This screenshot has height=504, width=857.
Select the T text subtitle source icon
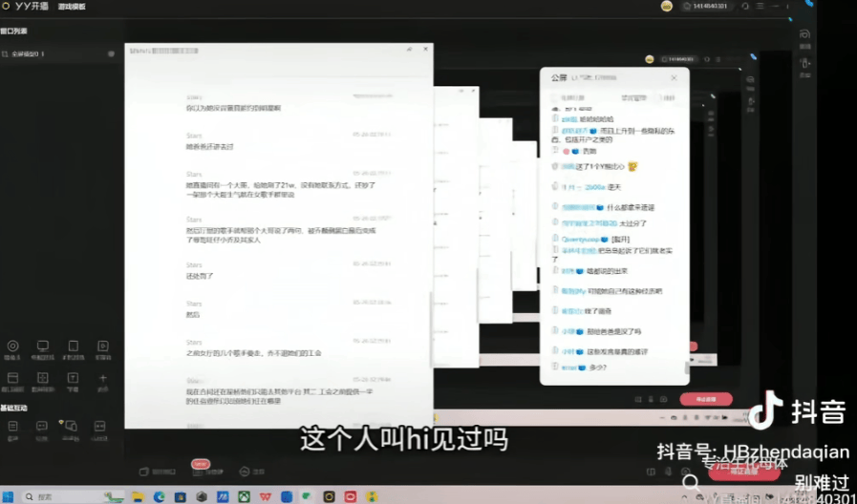73,377
